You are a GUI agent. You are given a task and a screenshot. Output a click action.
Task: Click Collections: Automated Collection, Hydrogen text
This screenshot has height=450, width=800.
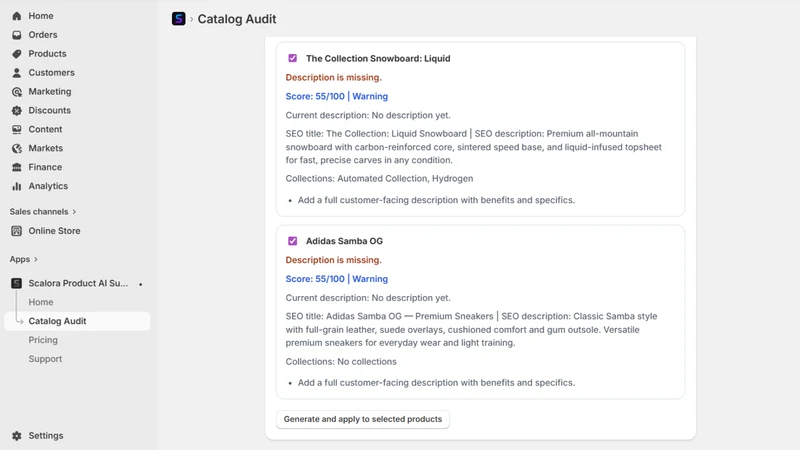[379, 179]
